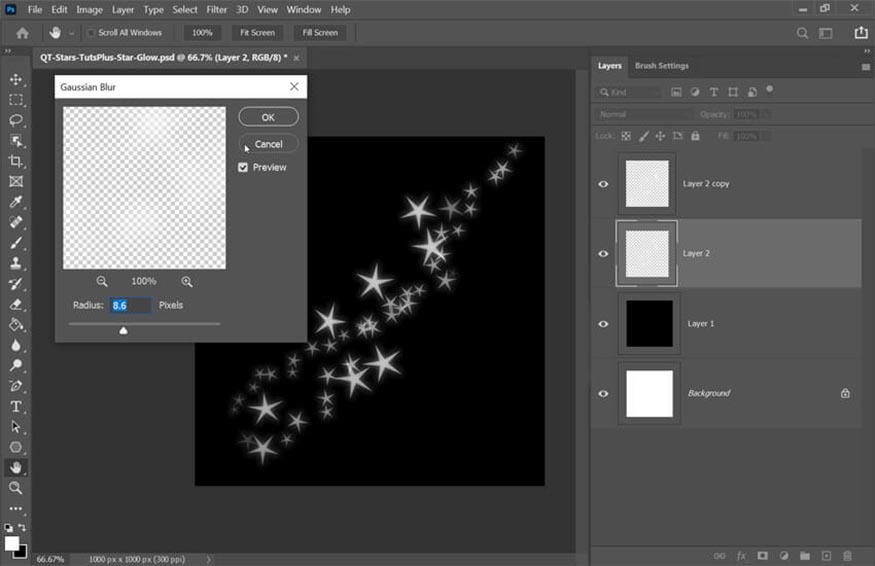
Task: Click the Fill Screen button
Action: (320, 33)
